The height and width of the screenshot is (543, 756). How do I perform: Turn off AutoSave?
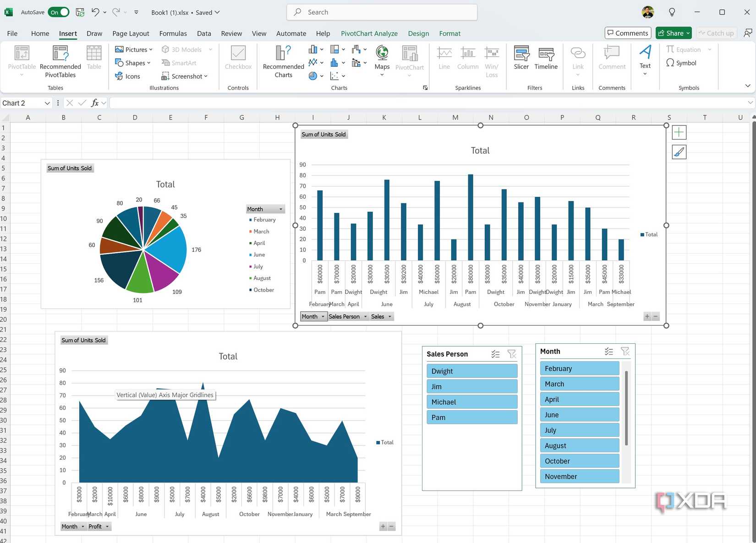click(58, 12)
